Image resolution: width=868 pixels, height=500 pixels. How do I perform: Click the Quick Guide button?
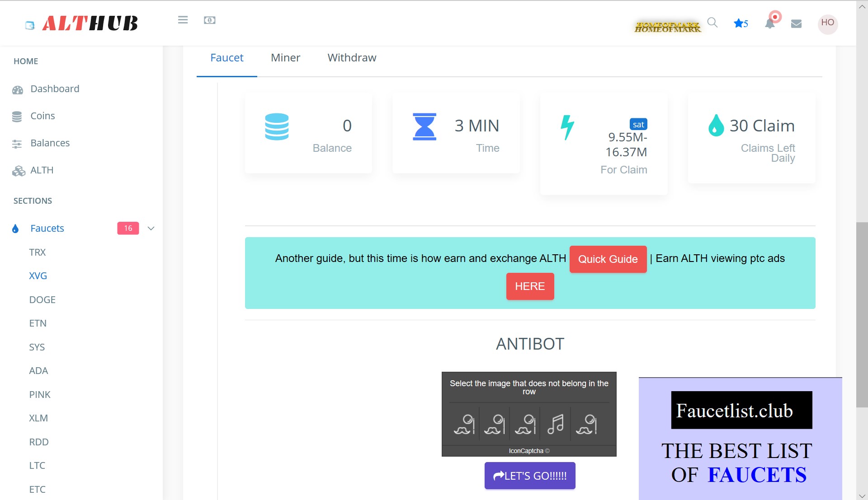(608, 259)
